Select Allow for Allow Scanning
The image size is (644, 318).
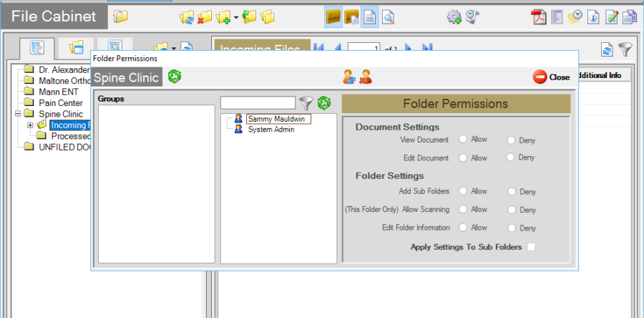464,210
